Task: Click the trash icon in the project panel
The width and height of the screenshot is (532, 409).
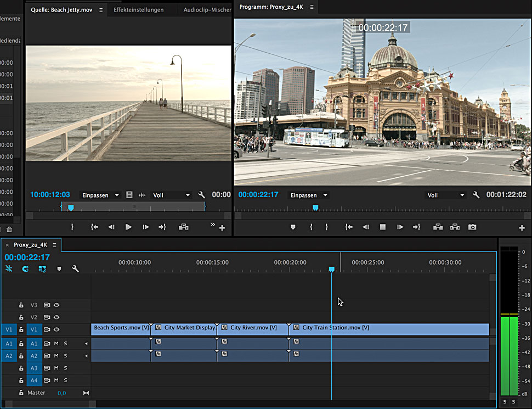Action: [x=9, y=229]
